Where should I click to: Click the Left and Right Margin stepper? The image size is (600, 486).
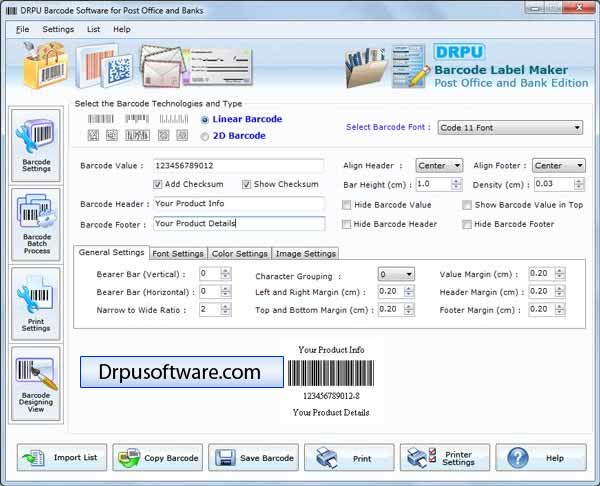coord(409,292)
